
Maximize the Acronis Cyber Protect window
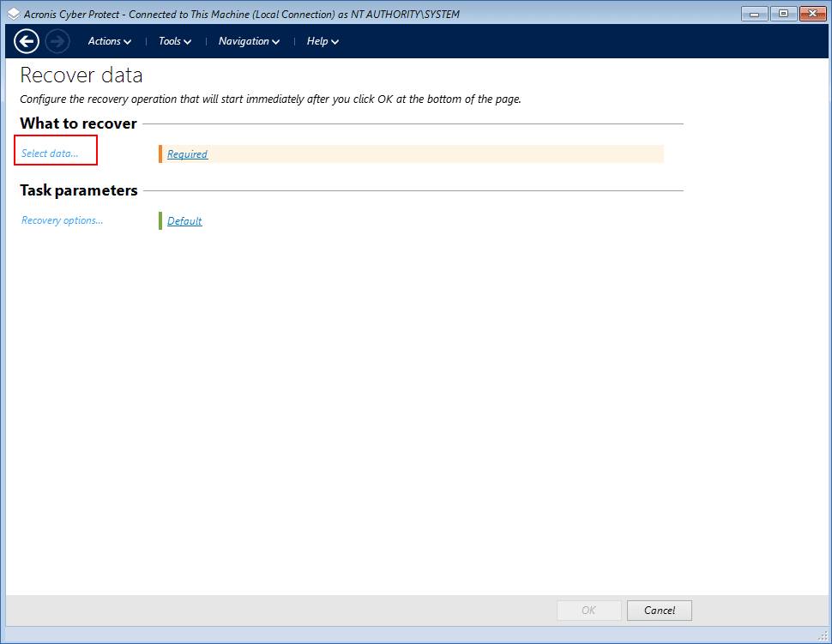(x=782, y=14)
